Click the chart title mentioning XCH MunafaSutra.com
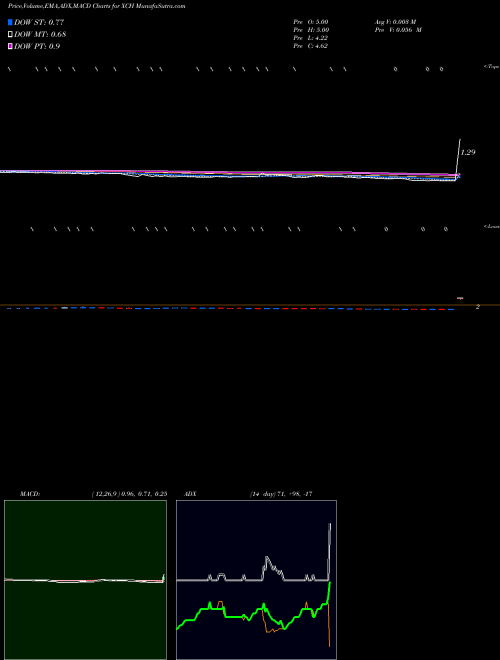Viewport: 500px width, 660px height. coord(96,6)
